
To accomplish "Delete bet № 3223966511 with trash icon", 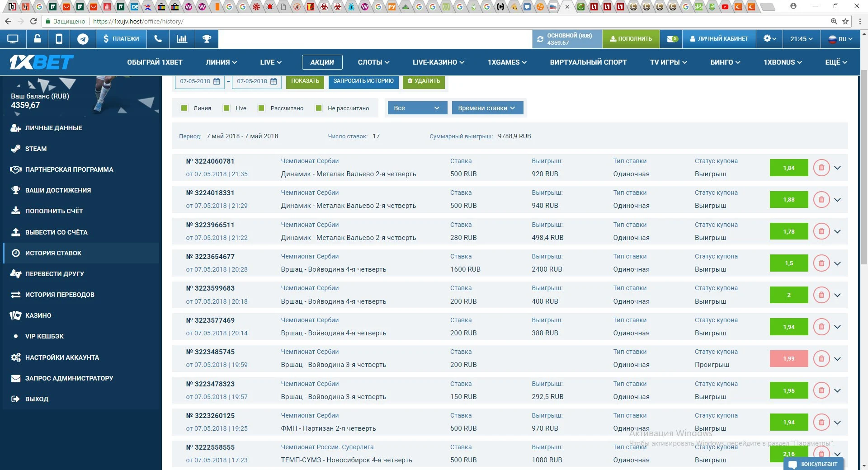I will click(821, 231).
